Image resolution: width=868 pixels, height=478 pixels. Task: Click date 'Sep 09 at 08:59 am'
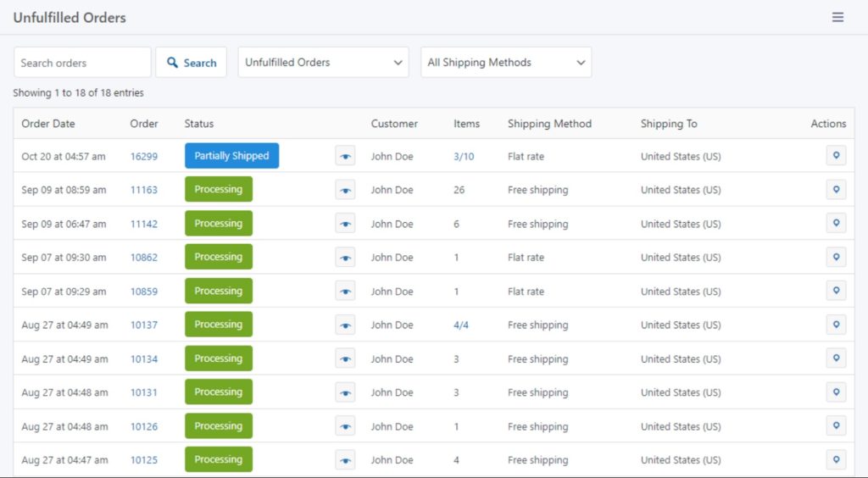point(64,190)
